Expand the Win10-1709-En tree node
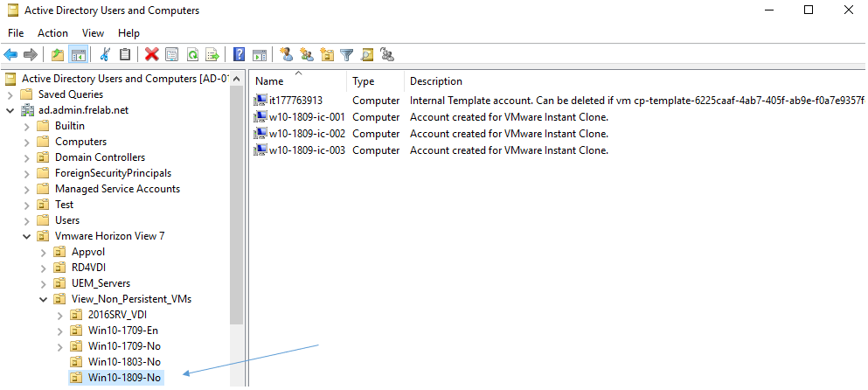Screen dimensions: 868x390 coord(59,331)
